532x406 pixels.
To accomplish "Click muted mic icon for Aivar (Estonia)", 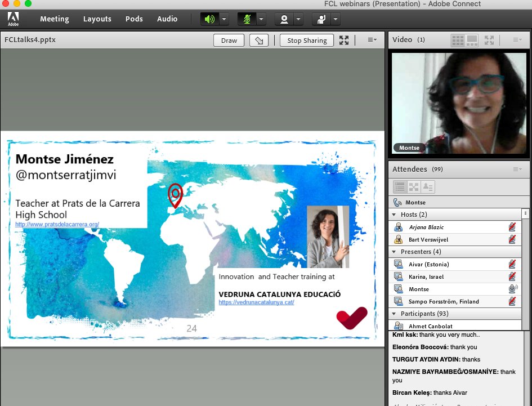I will coord(512,265).
